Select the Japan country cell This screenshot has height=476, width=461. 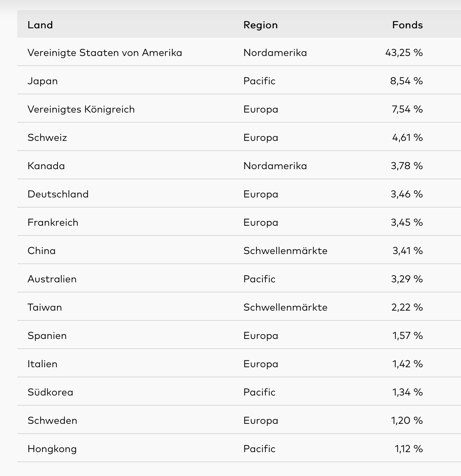pyautogui.click(x=42, y=81)
